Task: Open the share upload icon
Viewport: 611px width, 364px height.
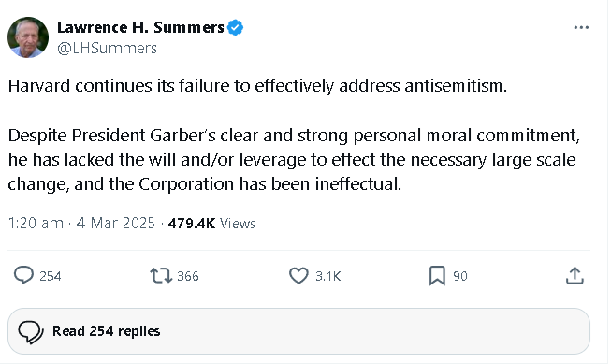Action: coord(575,275)
